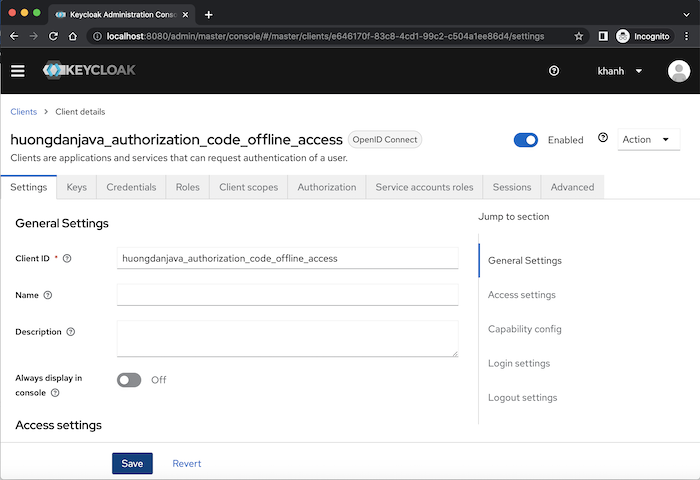Viewport: 700px width, 480px height.
Task: Show help for Name field
Action: (48, 295)
